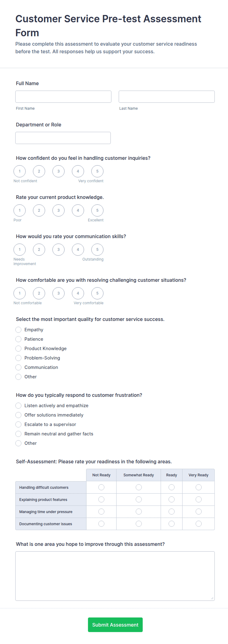
Task: Mark Explaining product features as Very Ready
Action: point(199,499)
